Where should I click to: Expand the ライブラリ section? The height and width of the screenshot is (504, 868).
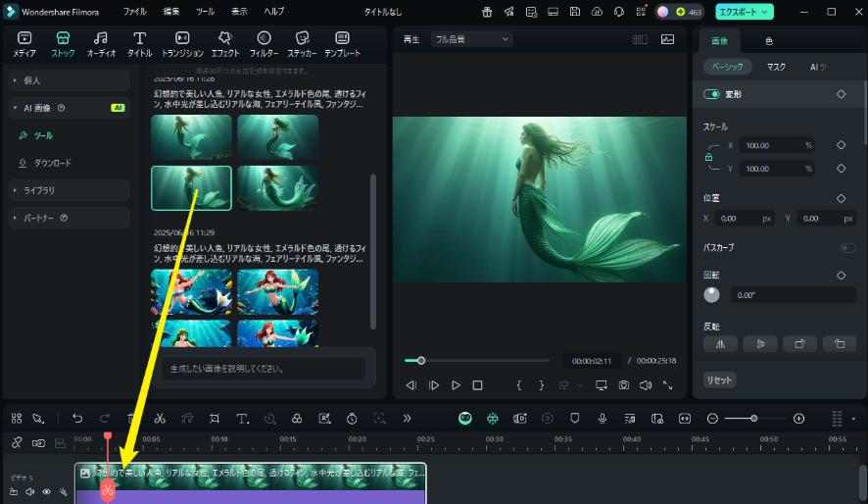70,190
